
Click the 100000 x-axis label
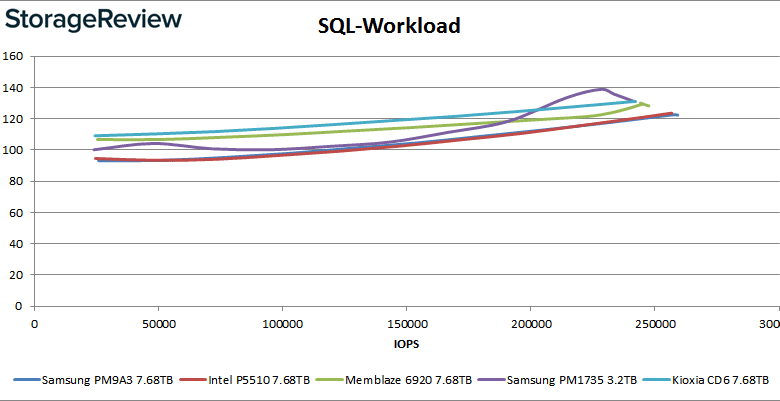tap(282, 324)
